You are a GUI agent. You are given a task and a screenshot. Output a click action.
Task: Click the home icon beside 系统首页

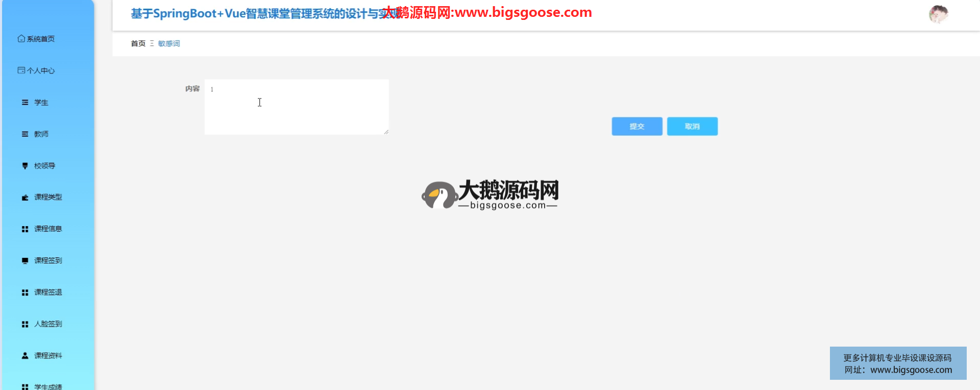pos(21,39)
